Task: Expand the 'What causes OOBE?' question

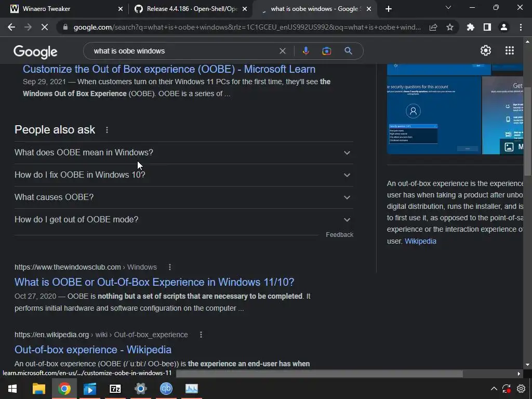Action: click(x=184, y=197)
